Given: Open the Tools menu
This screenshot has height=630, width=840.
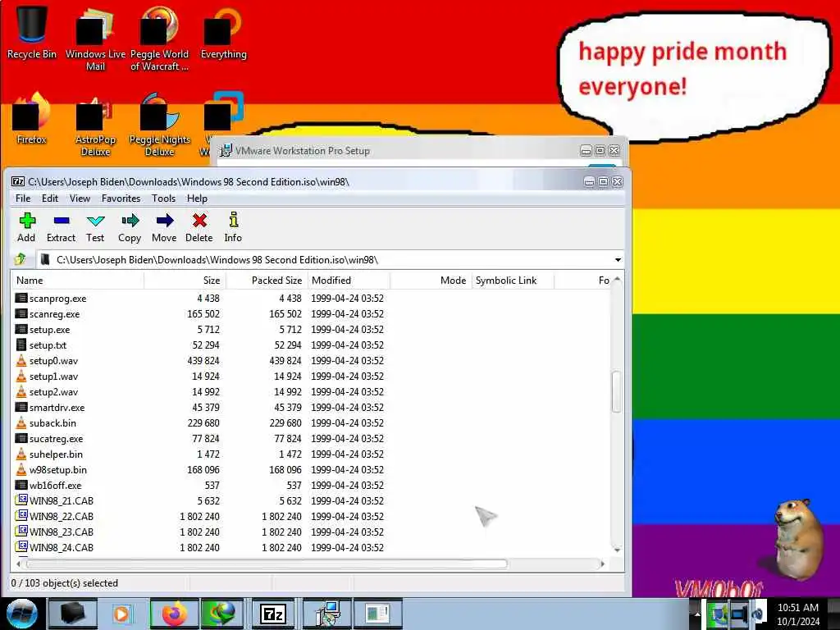Looking at the screenshot, I should (x=163, y=199).
